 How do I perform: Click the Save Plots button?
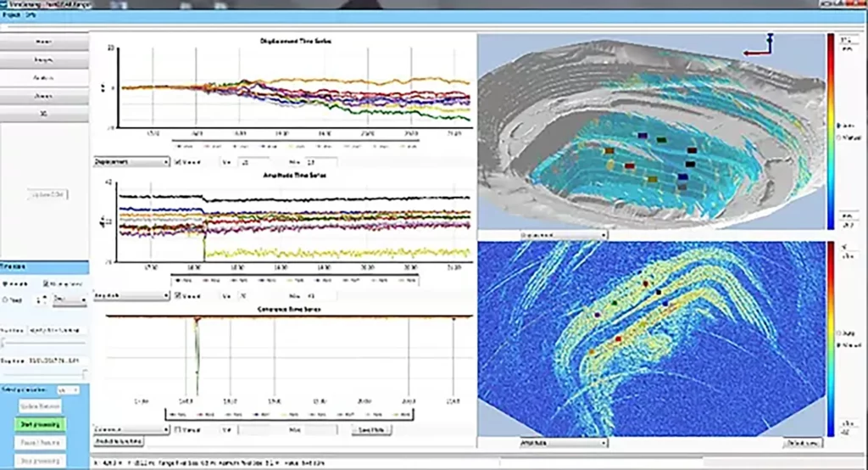point(371,429)
